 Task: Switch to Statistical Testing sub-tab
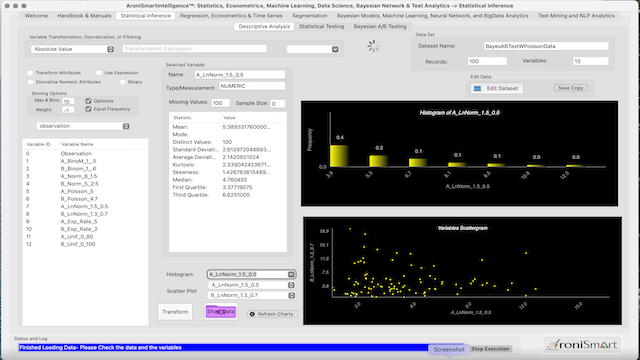322,26
